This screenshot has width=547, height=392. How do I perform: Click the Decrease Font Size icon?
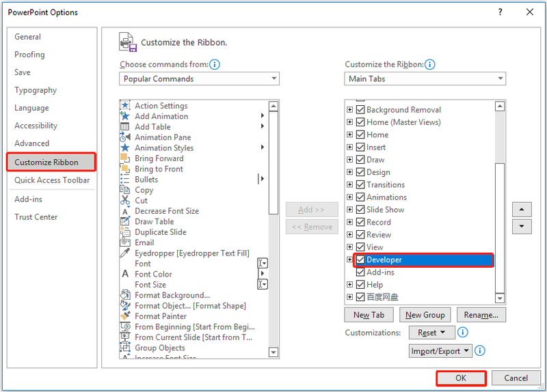click(x=125, y=211)
